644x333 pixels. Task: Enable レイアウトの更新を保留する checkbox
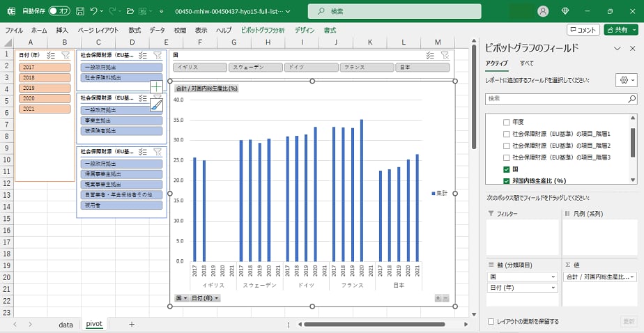click(x=492, y=321)
